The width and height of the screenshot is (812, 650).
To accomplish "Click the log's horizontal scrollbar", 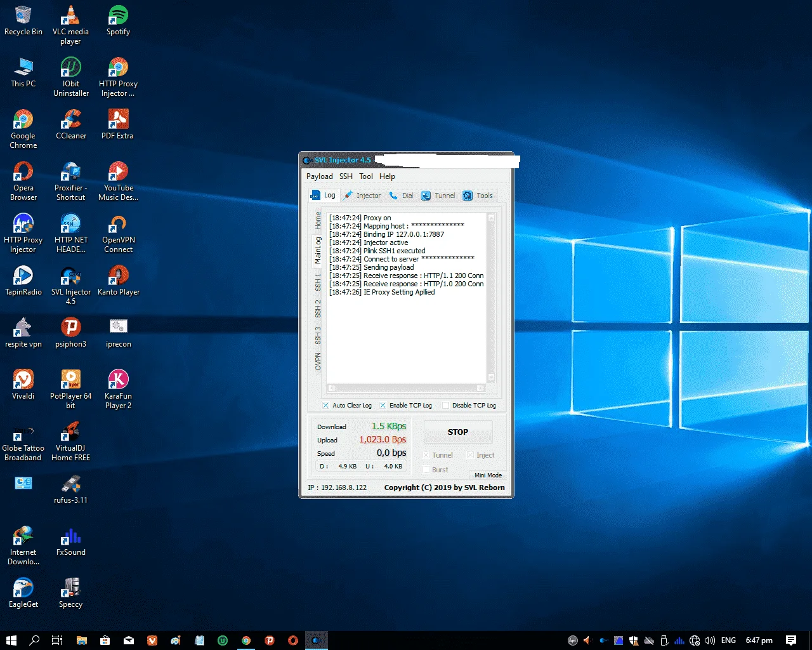I will (406, 388).
